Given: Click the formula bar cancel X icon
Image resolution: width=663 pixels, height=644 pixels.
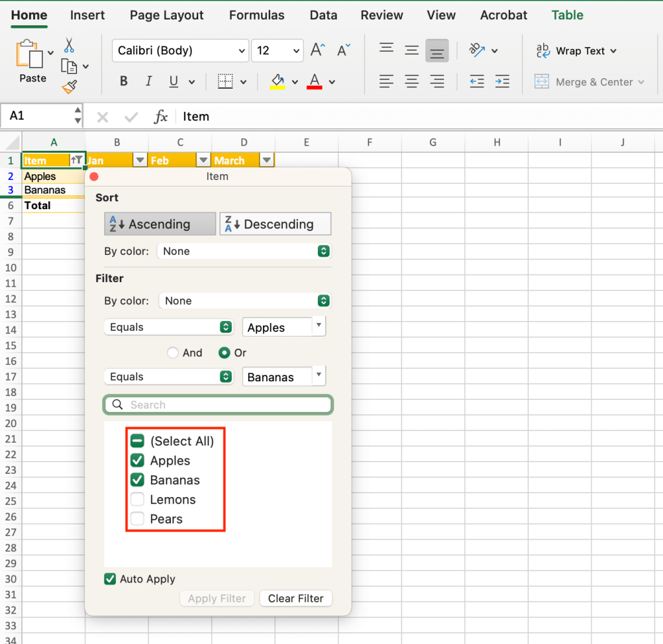Looking at the screenshot, I should pyautogui.click(x=102, y=117).
